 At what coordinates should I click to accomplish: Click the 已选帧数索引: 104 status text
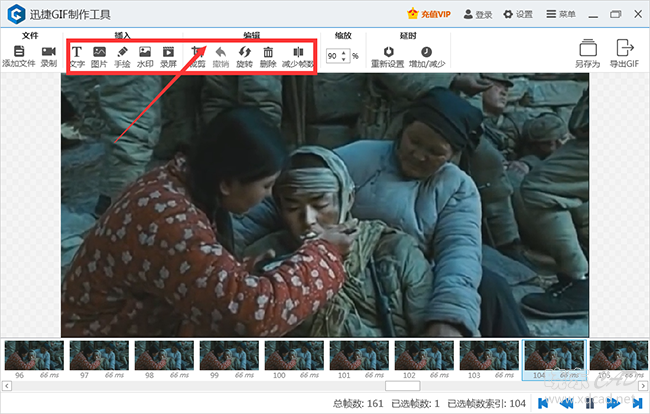click(487, 403)
